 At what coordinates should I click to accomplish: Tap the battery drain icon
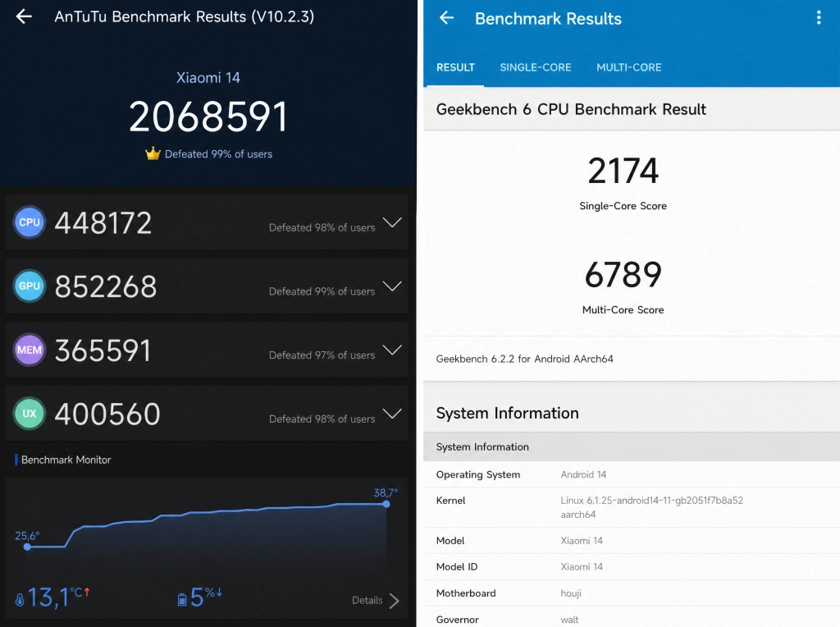coord(182,599)
